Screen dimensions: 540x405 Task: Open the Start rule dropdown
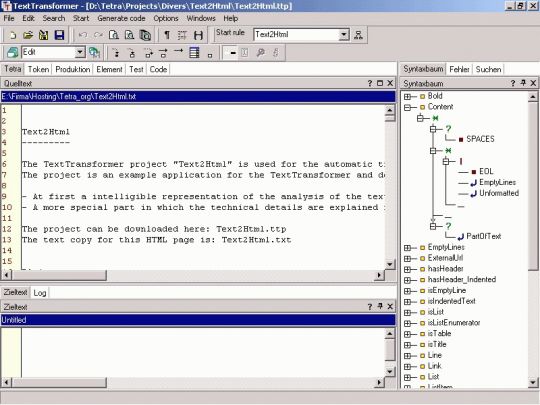pos(343,35)
